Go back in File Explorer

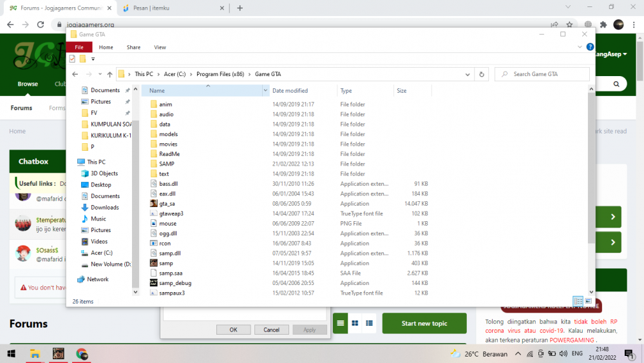point(75,74)
